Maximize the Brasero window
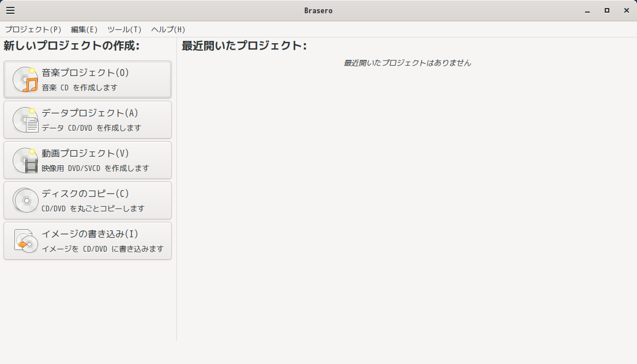Screen dimensions: 637x364 (607, 10)
